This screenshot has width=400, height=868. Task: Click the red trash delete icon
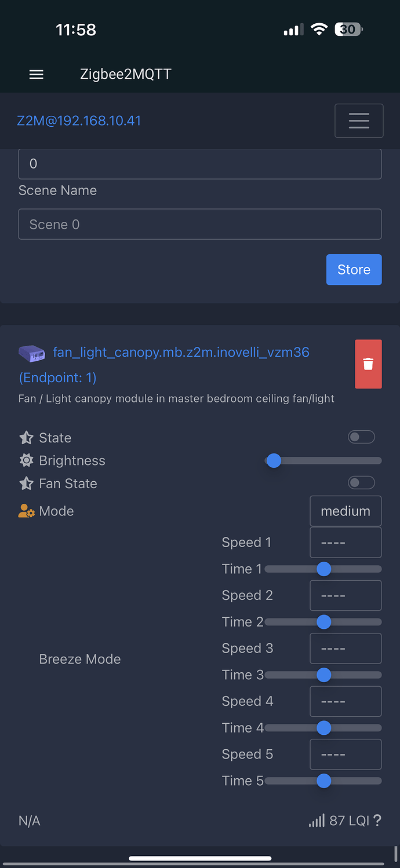click(x=368, y=364)
